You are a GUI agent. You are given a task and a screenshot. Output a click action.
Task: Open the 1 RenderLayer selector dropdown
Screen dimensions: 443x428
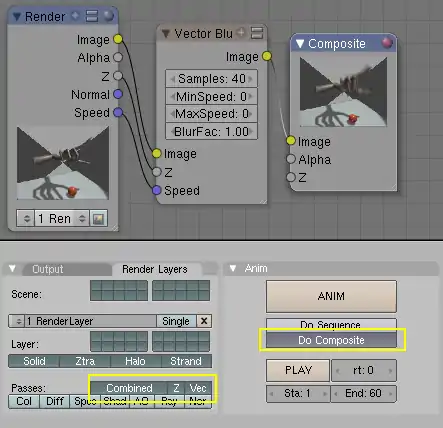coord(16,321)
